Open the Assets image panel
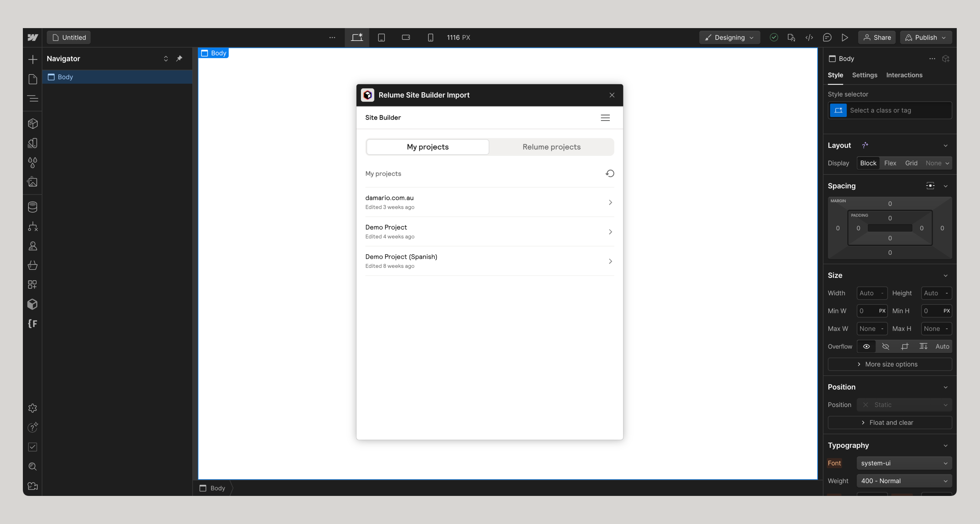 [33, 182]
